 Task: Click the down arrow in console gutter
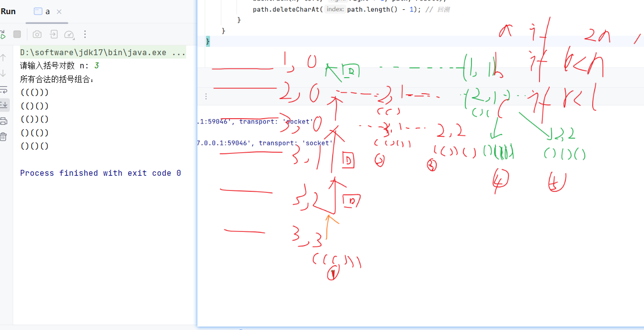point(3,73)
